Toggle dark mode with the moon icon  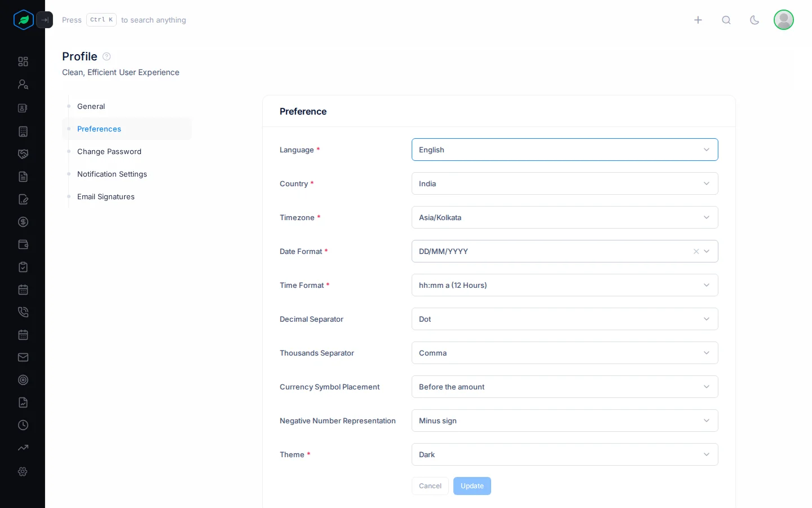754,20
